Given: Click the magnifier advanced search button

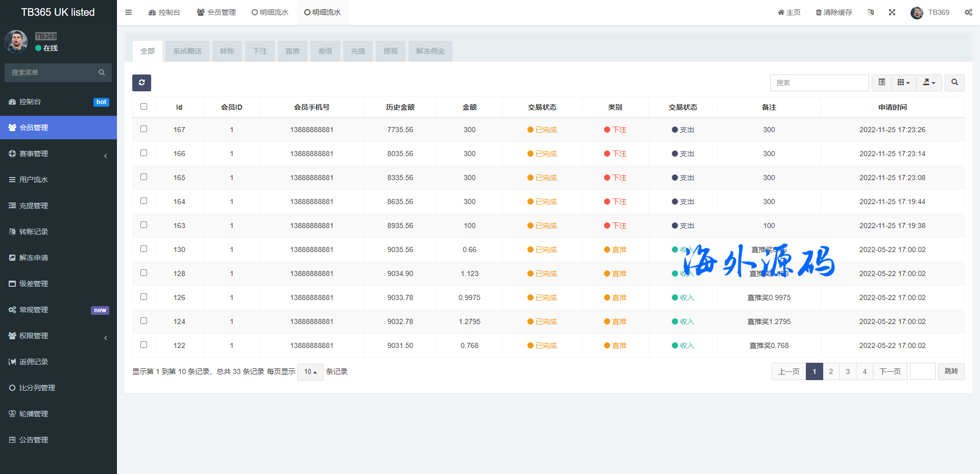Looking at the screenshot, I should [x=954, y=83].
